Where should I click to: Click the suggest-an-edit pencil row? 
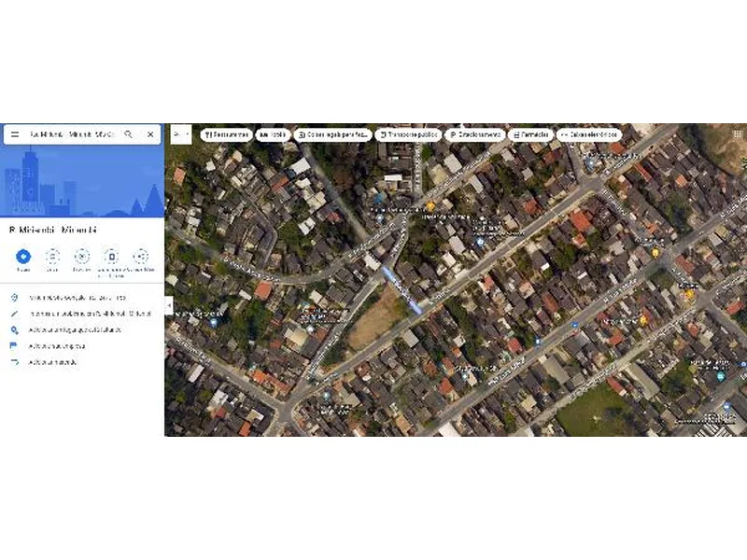point(82,314)
